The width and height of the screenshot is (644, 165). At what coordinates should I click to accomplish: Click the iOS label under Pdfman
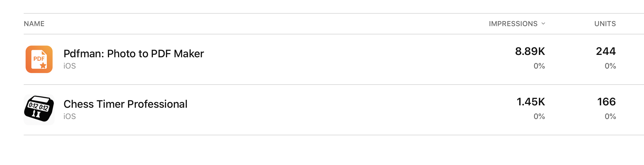[70, 66]
